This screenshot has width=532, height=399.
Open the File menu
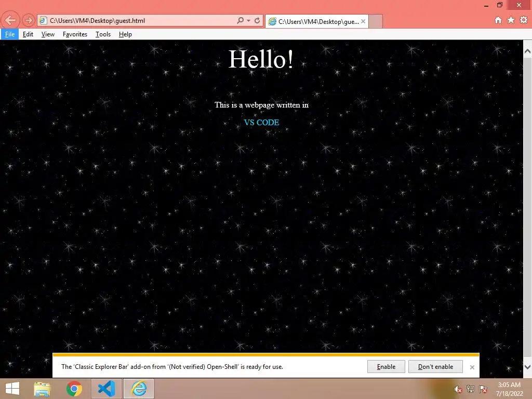[x=10, y=34]
